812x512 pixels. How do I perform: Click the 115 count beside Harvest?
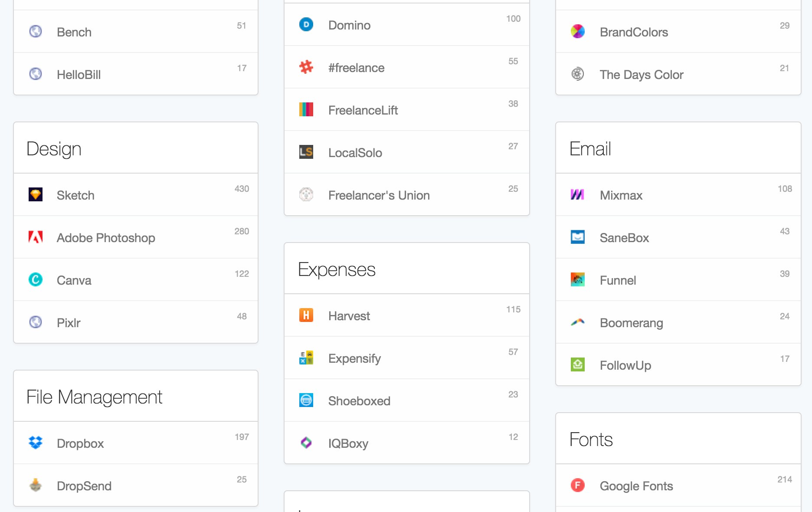coord(513,309)
